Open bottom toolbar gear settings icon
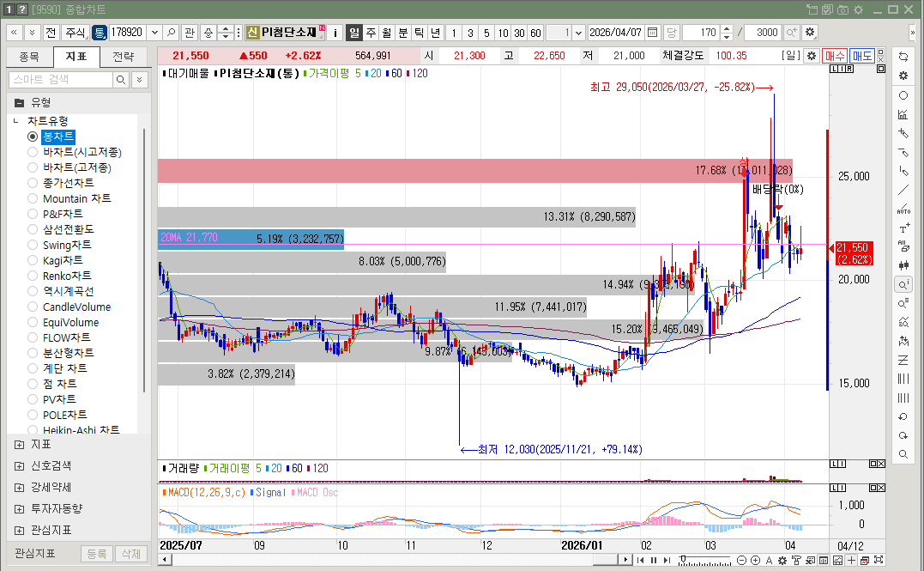This screenshot has width=924, height=571. pyautogui.click(x=782, y=560)
